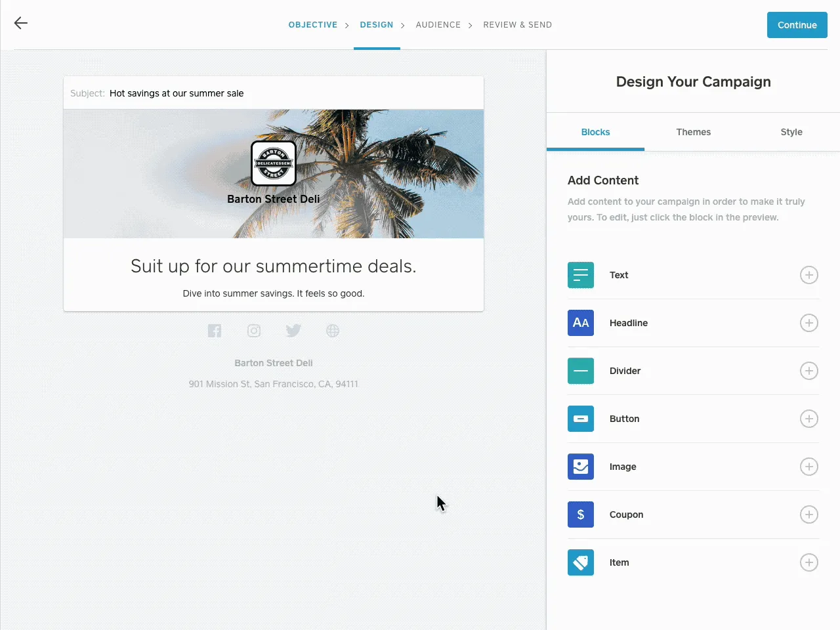Click the Design Your Campaign title
This screenshot has height=630, width=840.
coord(694,82)
